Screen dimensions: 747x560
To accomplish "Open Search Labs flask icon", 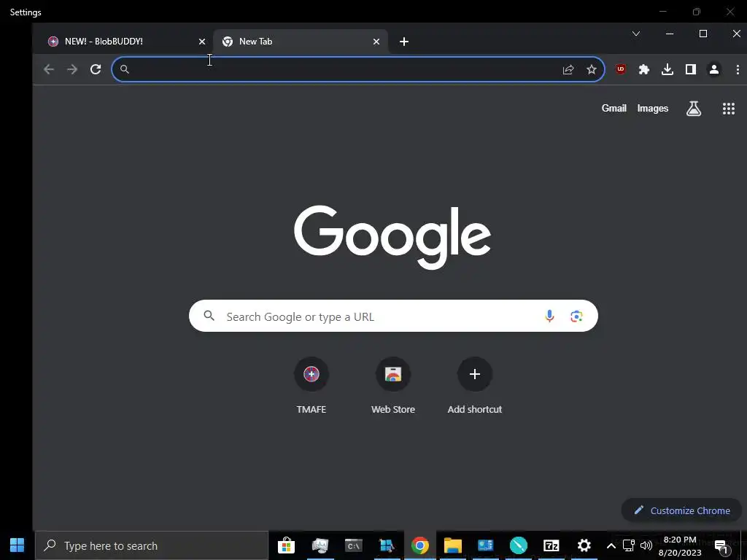I will tap(694, 109).
